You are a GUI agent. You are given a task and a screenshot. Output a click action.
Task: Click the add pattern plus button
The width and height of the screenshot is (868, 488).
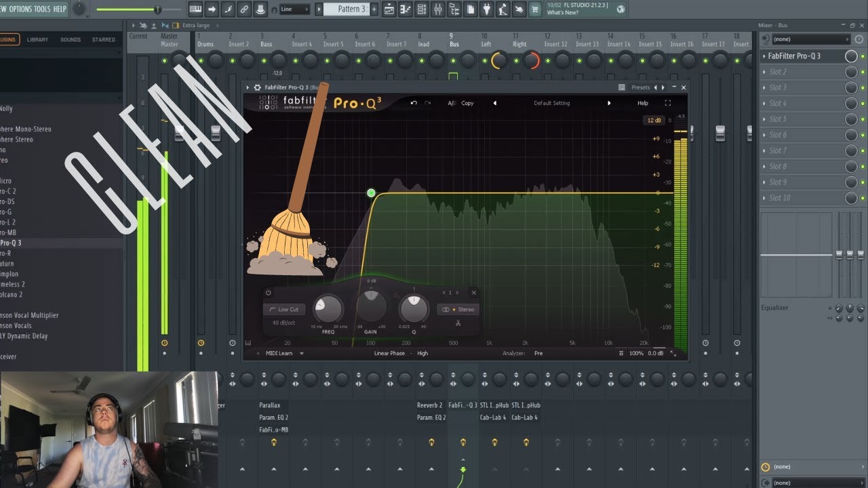coord(375,9)
